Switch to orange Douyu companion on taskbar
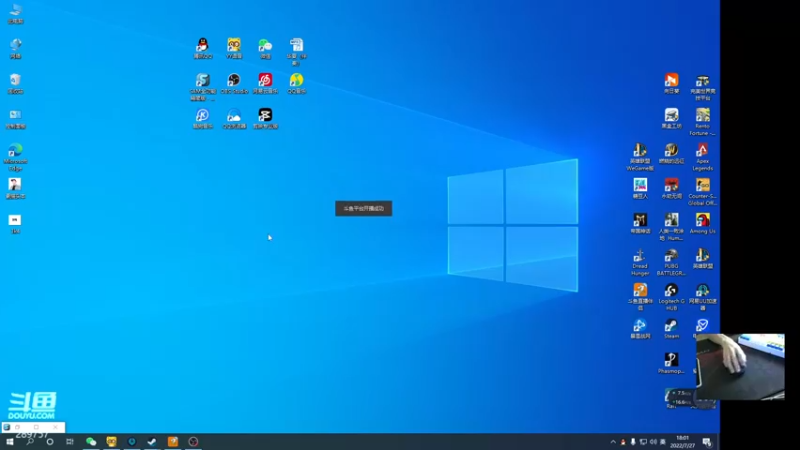This screenshot has height=450, width=800. tap(172, 442)
